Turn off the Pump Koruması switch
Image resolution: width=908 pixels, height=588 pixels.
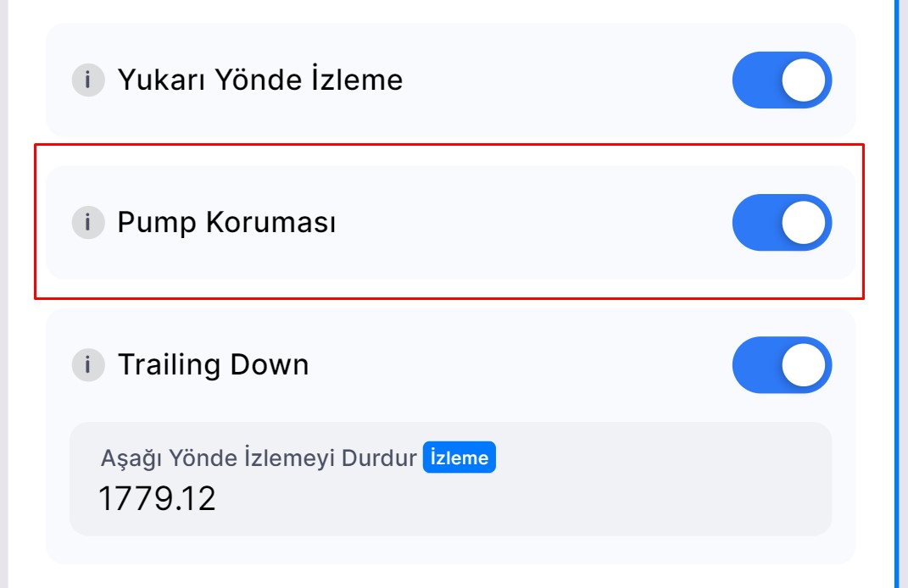[x=782, y=223]
